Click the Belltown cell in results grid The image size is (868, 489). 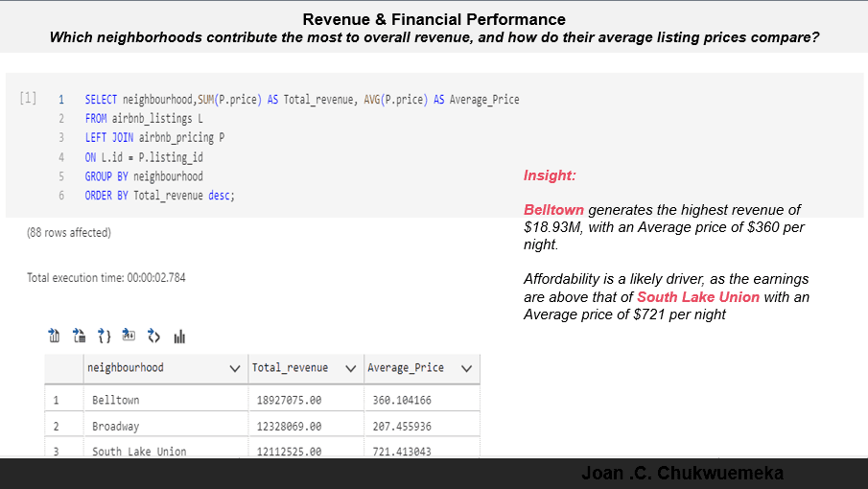click(x=115, y=400)
